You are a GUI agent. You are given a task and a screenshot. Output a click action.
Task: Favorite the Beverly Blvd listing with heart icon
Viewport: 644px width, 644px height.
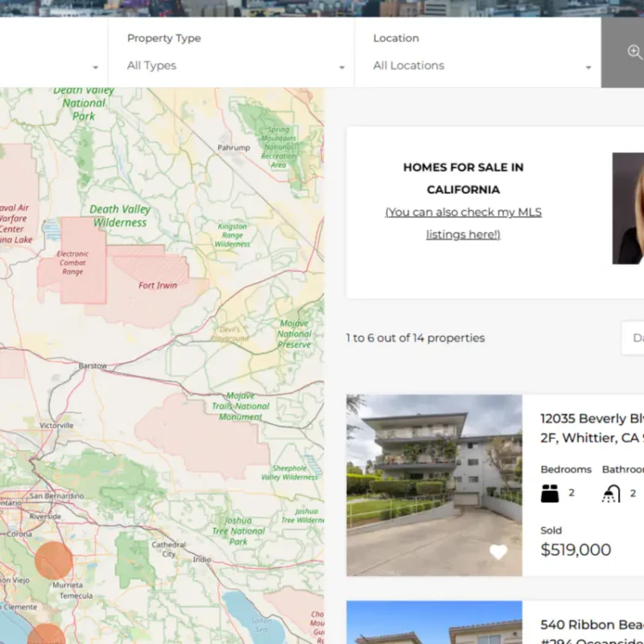click(498, 552)
